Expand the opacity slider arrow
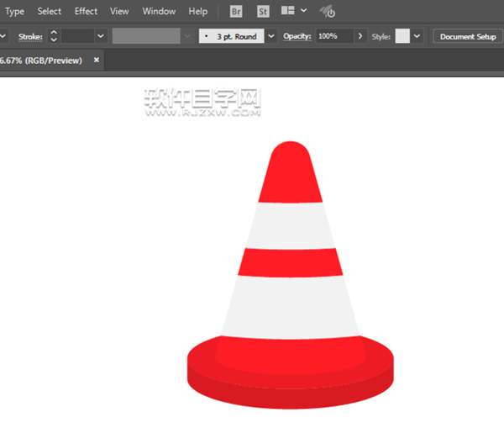 (x=361, y=36)
